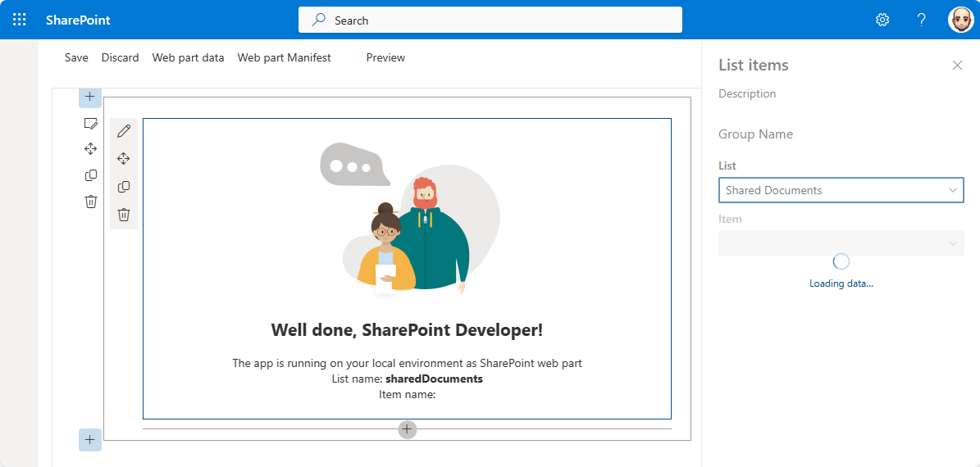Duplicate the section with outer copy icon
This screenshot has width=980, height=467.
[x=91, y=175]
